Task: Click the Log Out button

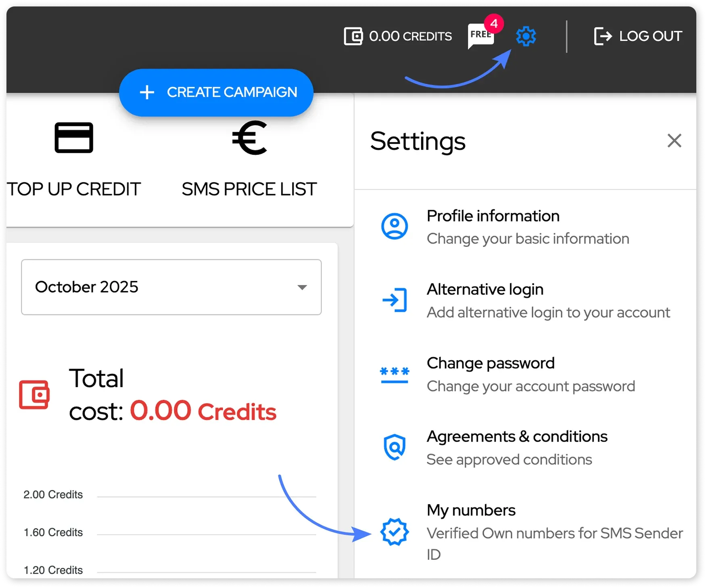Action: click(638, 36)
